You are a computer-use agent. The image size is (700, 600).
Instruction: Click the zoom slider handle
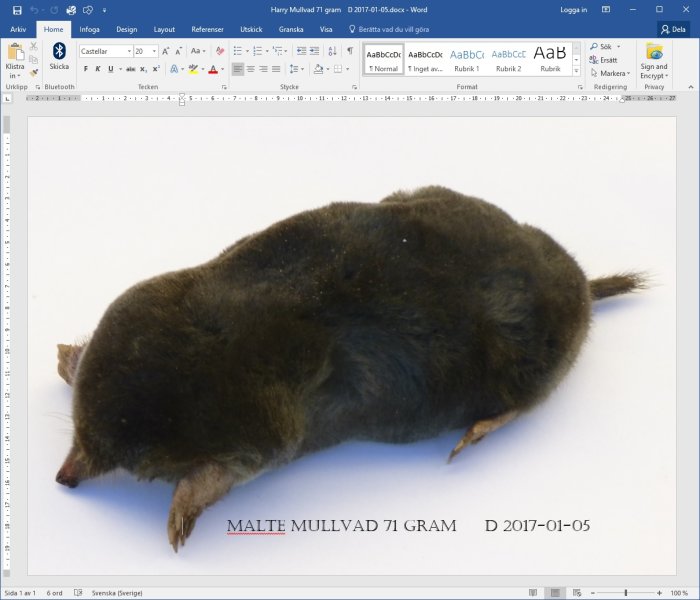(626, 593)
